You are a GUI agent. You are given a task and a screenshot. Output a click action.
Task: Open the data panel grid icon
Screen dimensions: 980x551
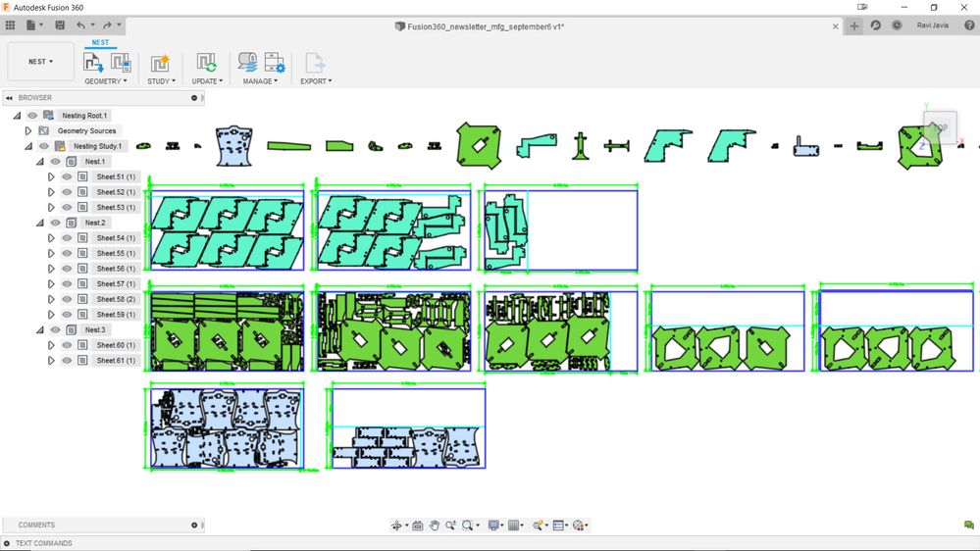(10, 25)
